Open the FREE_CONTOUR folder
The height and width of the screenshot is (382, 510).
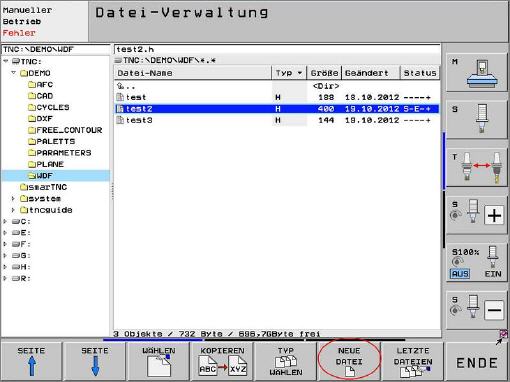65,130
